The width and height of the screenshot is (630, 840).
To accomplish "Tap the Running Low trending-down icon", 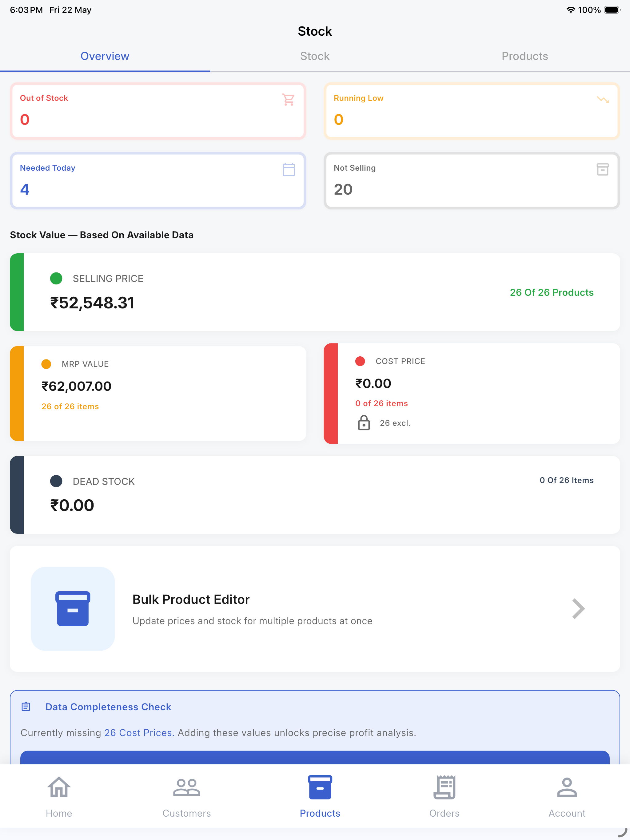I will point(603,100).
